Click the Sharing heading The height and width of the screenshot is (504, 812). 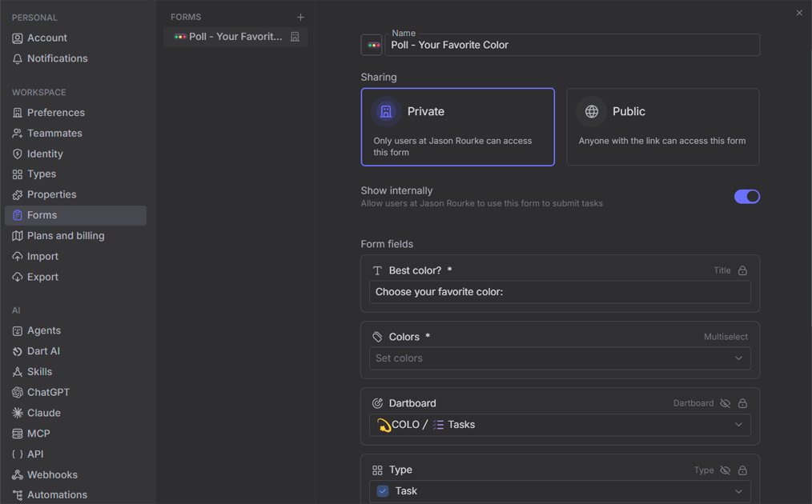[x=379, y=77]
